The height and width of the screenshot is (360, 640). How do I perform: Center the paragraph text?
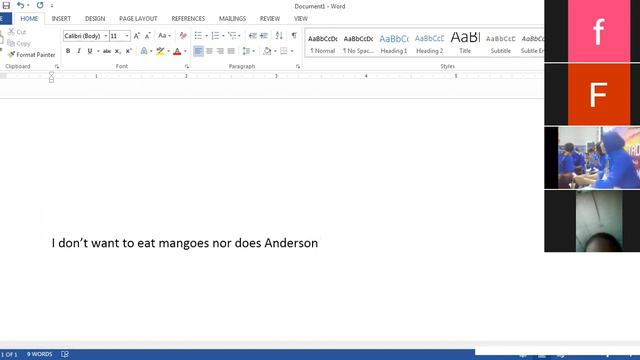point(209,51)
